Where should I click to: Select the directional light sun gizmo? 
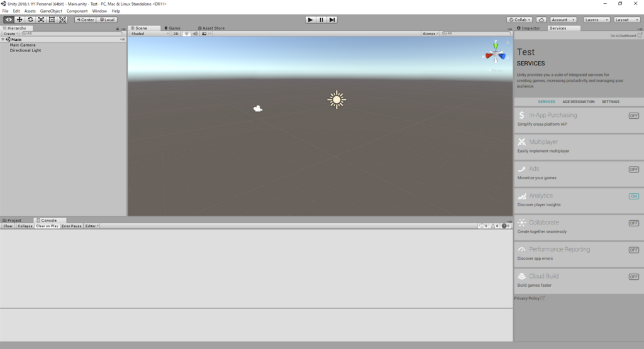(336, 100)
